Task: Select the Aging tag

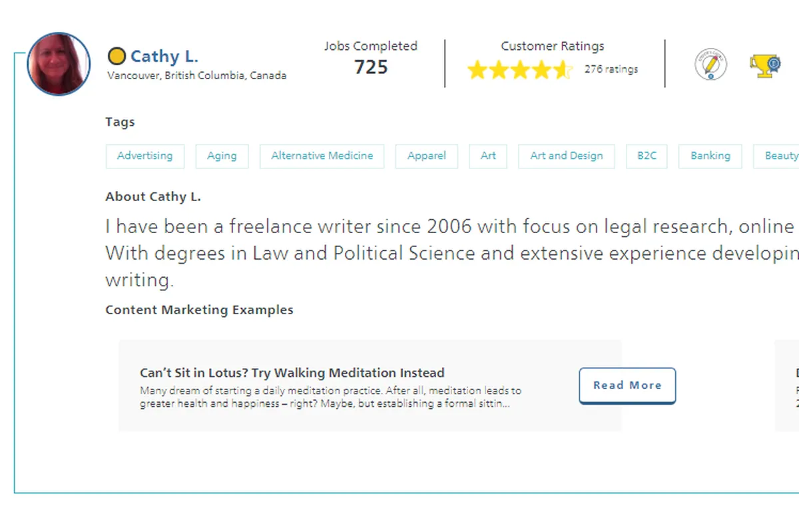Action: pos(222,156)
